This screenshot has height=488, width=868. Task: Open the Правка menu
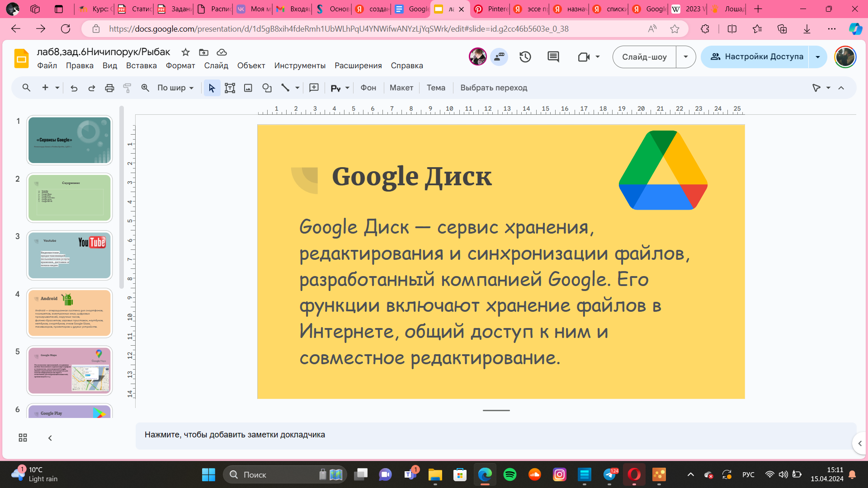tap(80, 66)
